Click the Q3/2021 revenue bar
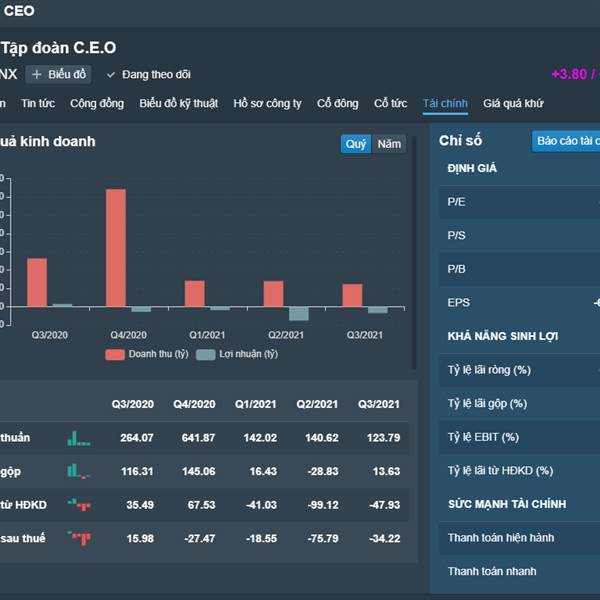The height and width of the screenshot is (600, 600). pyautogui.click(x=352, y=295)
